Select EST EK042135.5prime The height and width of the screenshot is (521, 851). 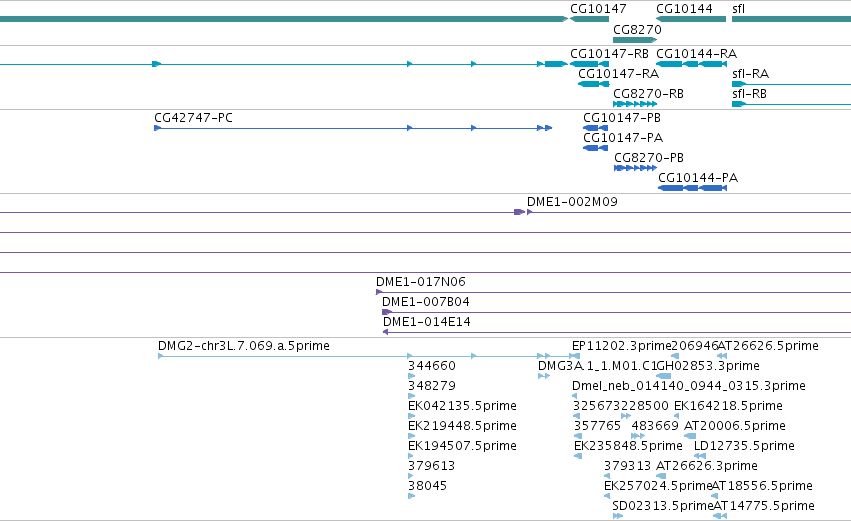(462, 406)
